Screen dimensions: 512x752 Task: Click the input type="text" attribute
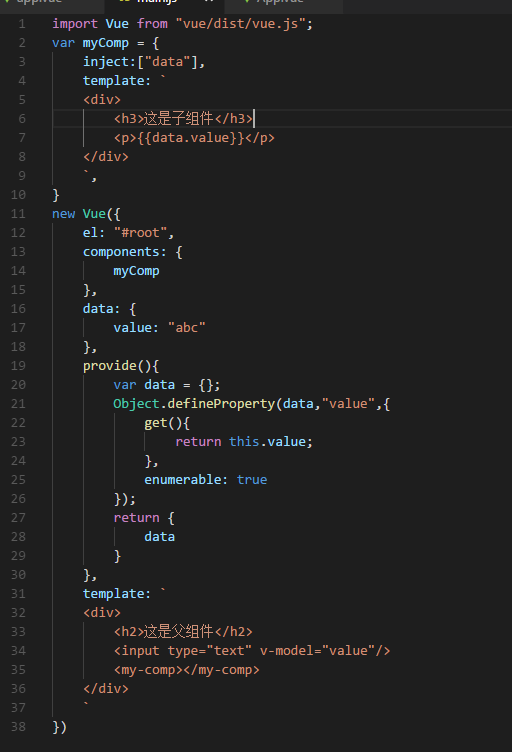(x=209, y=650)
